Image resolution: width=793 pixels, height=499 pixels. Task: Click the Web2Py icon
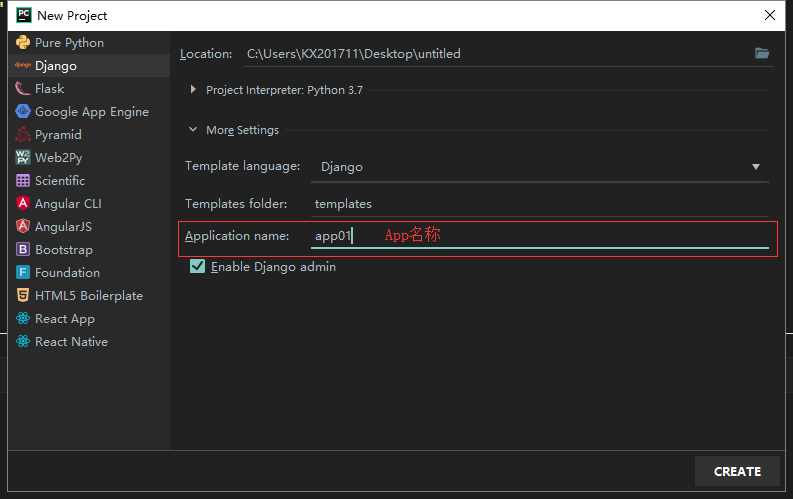tap(23, 157)
